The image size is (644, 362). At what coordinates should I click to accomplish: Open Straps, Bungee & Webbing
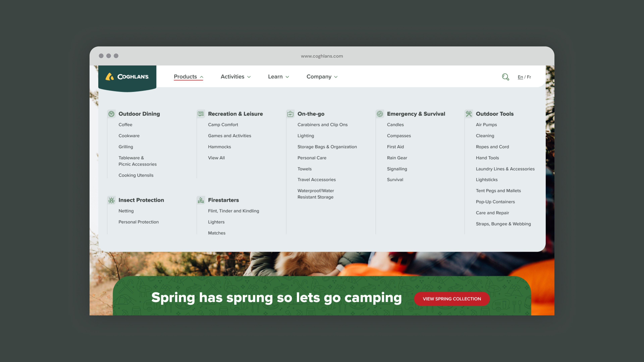pos(503,224)
